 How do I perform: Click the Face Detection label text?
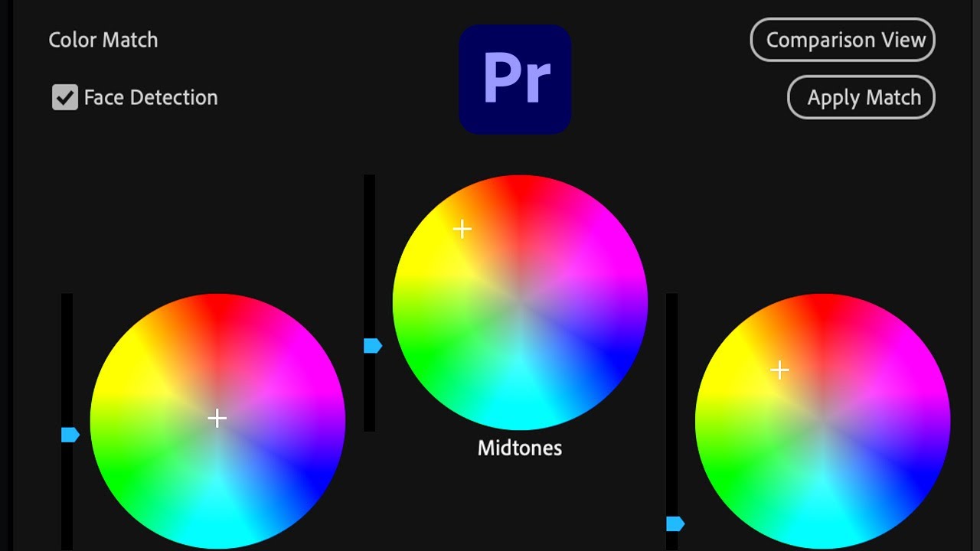151,97
